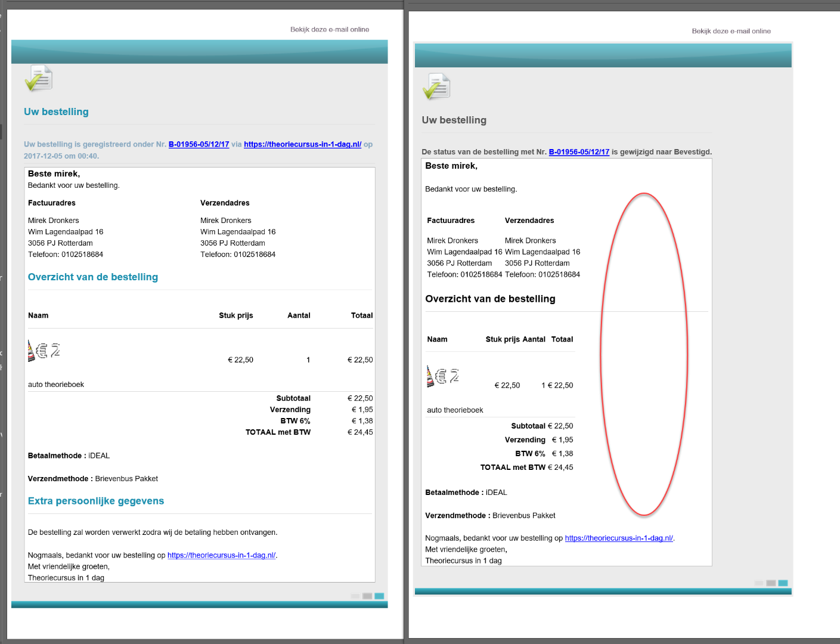Screen dimensions: 840x644
Task: Click 'Theoriecursus in 1 dag' signature in right email
Action: pos(463,561)
